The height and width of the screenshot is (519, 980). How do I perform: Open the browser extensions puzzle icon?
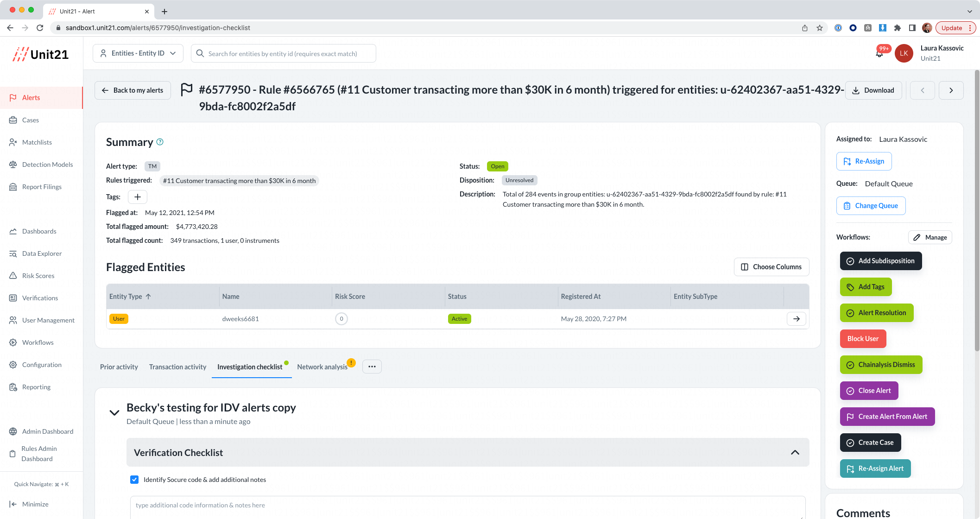click(x=897, y=28)
